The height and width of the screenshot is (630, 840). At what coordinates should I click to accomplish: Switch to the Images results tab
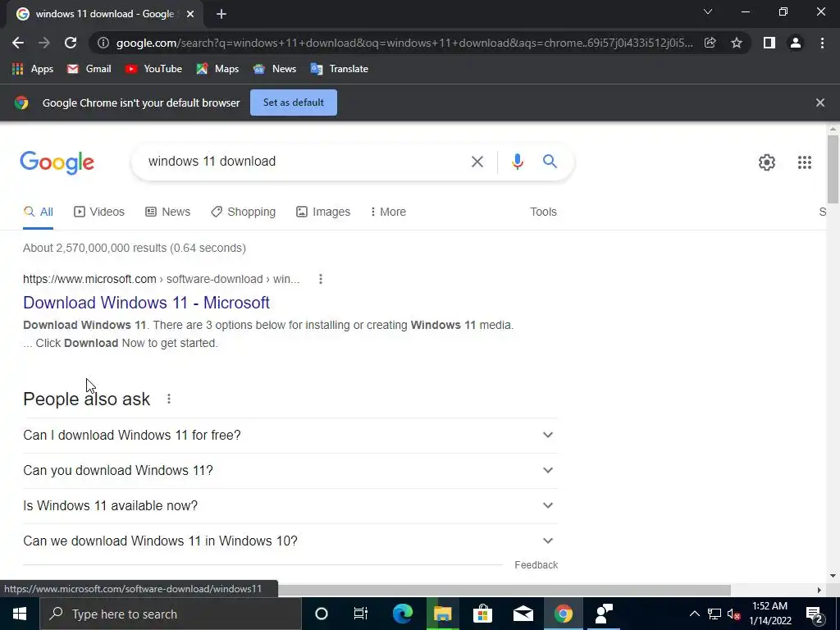point(323,212)
